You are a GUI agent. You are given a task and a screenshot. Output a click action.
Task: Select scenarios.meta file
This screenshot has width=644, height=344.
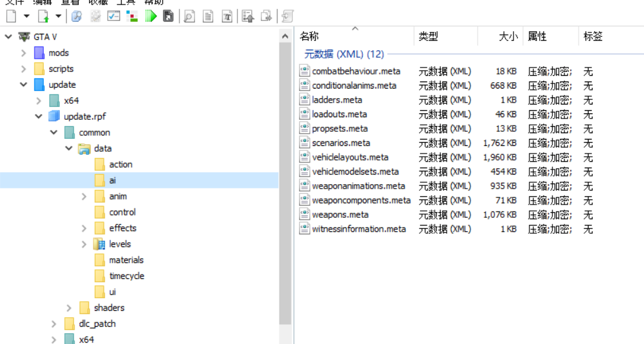[341, 143]
